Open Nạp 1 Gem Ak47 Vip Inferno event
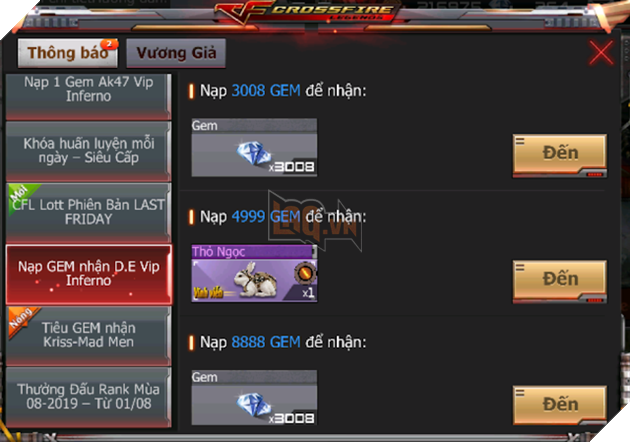This screenshot has height=442, width=630. [88, 96]
